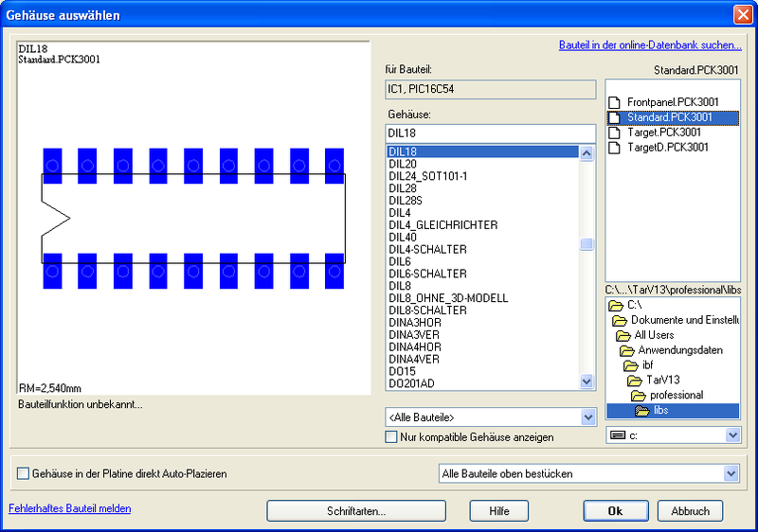758x532 pixels.
Task: Click the Gehäuse name input field
Action: coord(490,133)
